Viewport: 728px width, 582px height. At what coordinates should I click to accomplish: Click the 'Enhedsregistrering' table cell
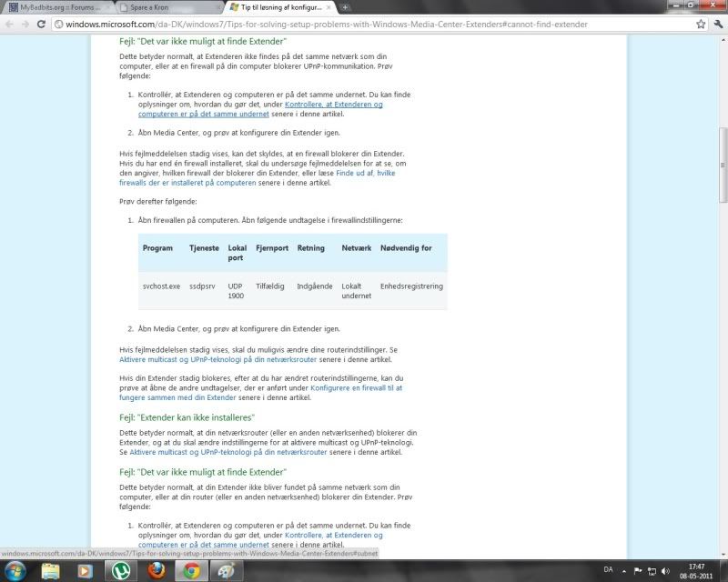click(x=411, y=286)
